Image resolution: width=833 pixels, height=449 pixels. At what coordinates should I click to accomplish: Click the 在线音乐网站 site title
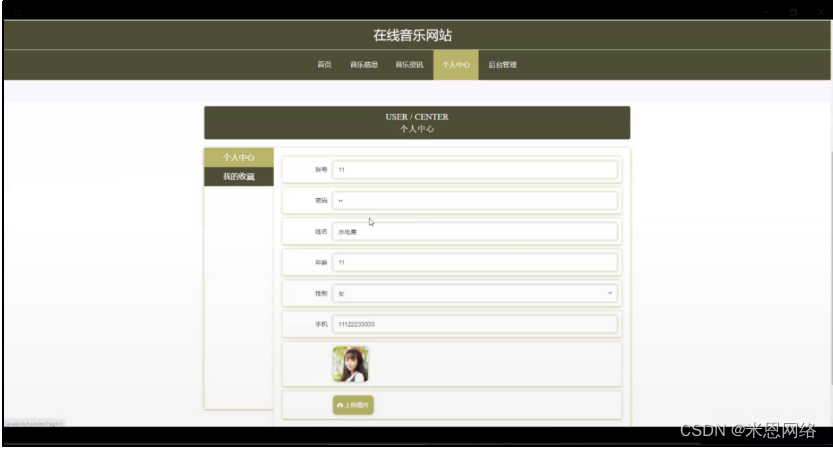pyautogui.click(x=412, y=36)
